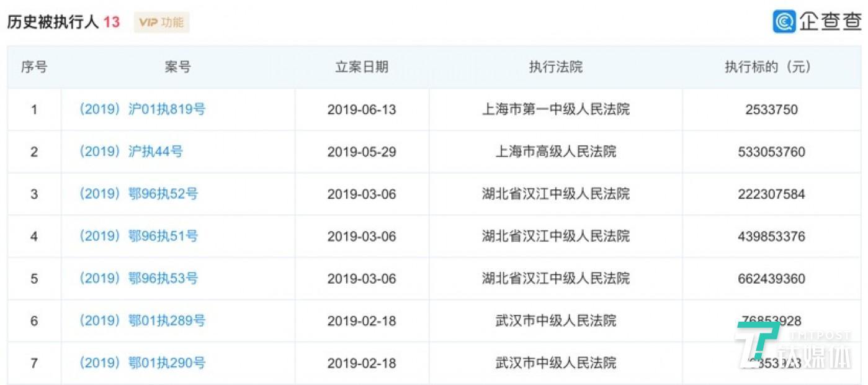868x385 pixels.
Task: Open case (2019)鄂96执52号
Action: (x=138, y=194)
